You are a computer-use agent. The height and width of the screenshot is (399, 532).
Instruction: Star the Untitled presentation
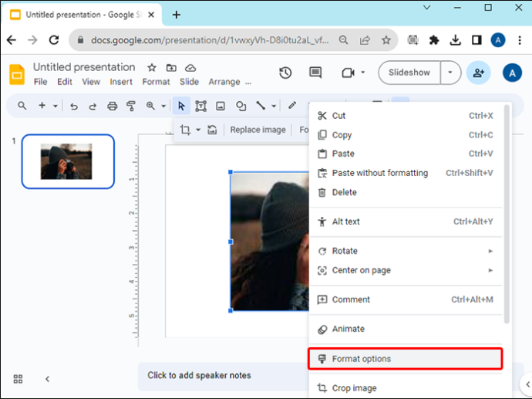(x=152, y=68)
